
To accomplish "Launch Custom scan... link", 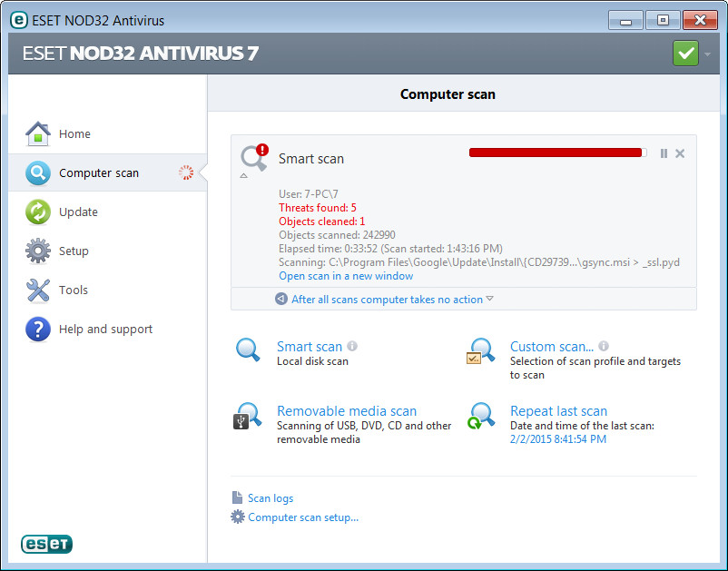I will tap(552, 346).
